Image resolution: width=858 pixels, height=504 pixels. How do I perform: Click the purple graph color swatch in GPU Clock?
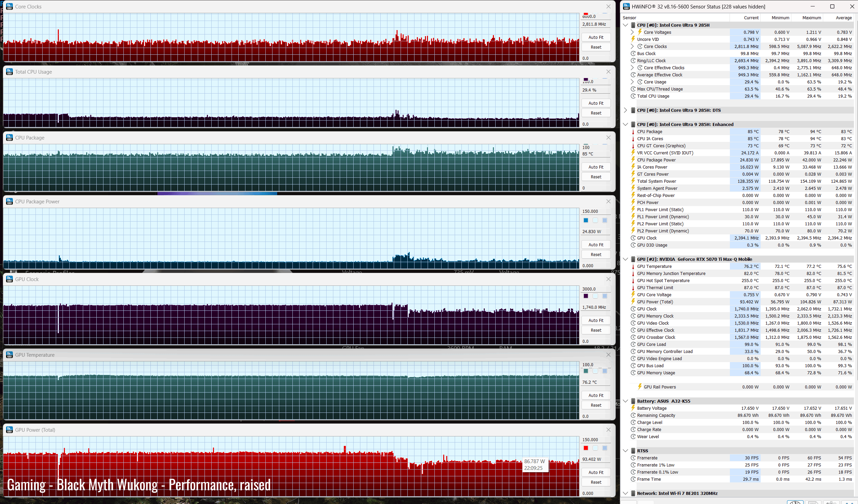click(x=586, y=296)
